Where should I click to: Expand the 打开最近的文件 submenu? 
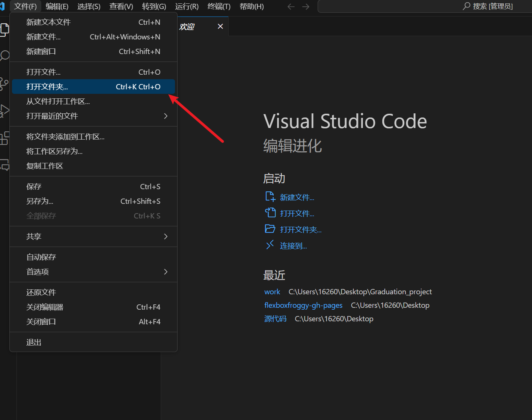point(93,116)
